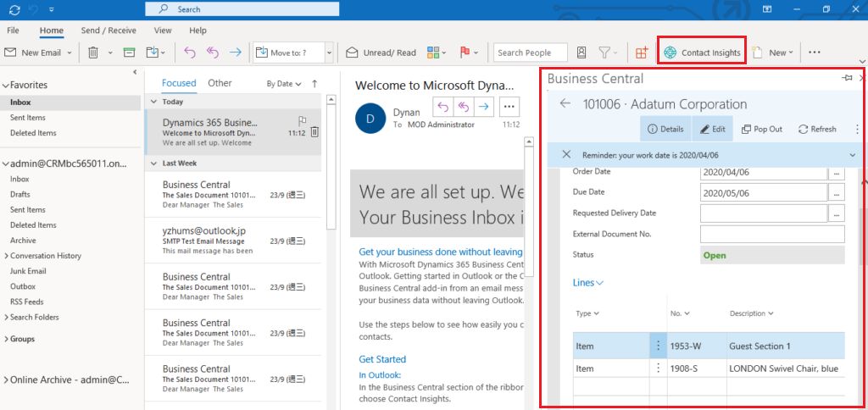This screenshot has width=868, height=410.
Task: Open the yzhums@outlook.jp SMTP Test email
Action: (x=233, y=241)
